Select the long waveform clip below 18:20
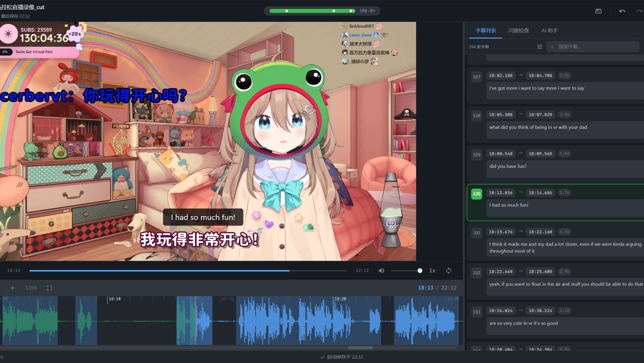Image resolution: width=644 pixels, height=363 pixels. pos(308,320)
